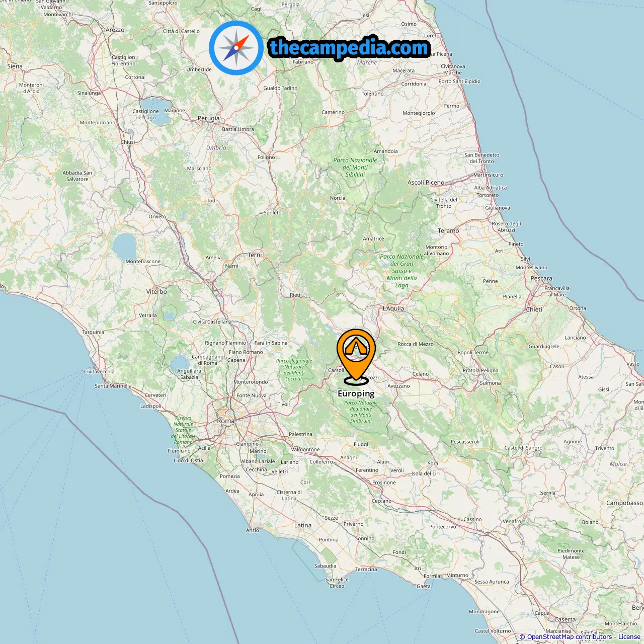Select the Latina city label

[303, 525]
